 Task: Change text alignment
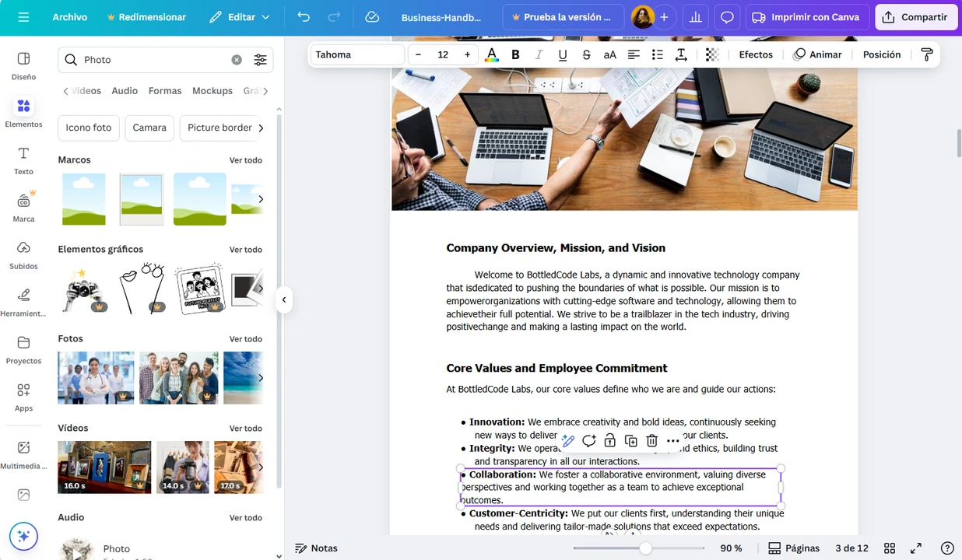tap(634, 54)
